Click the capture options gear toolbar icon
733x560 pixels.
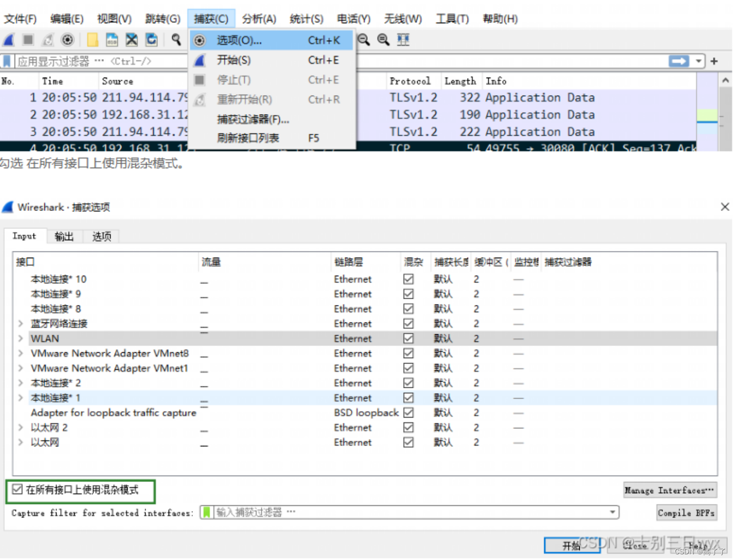tap(67, 40)
